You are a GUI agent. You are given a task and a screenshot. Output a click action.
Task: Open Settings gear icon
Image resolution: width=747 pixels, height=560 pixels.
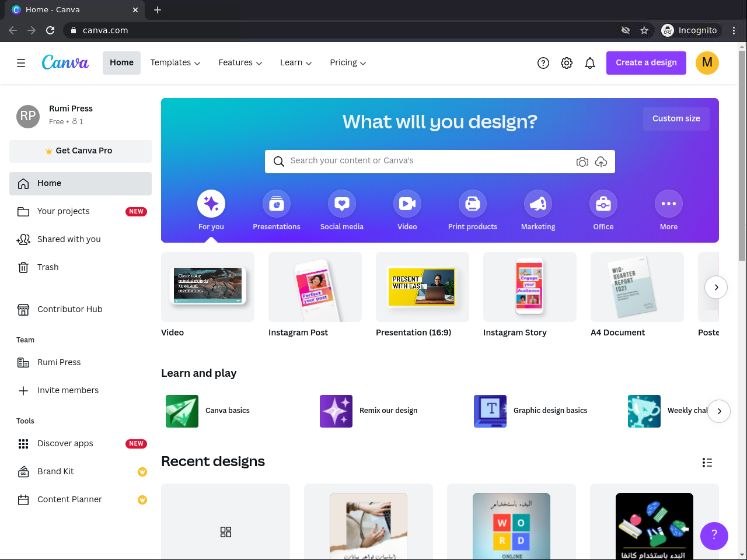tap(567, 63)
